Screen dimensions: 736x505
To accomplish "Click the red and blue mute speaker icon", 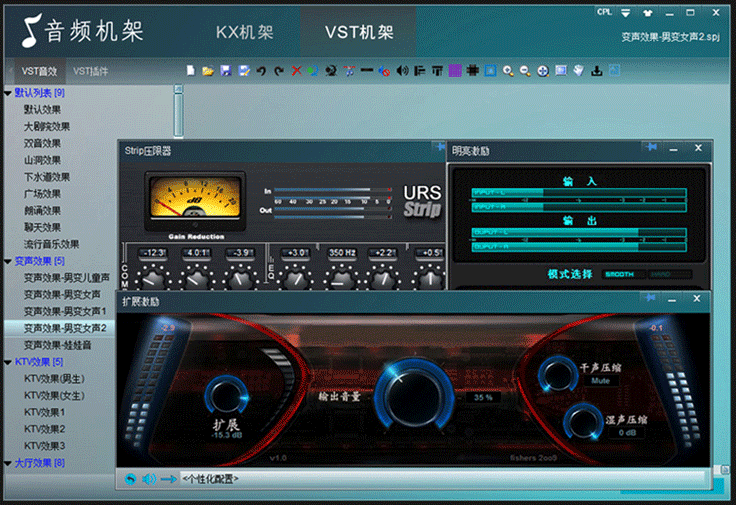I will (384, 71).
